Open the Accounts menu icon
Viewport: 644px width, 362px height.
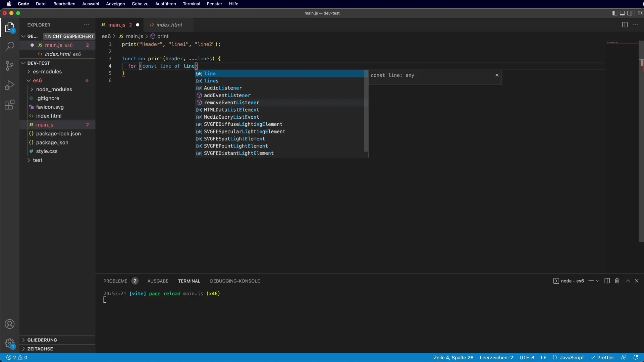point(10,324)
